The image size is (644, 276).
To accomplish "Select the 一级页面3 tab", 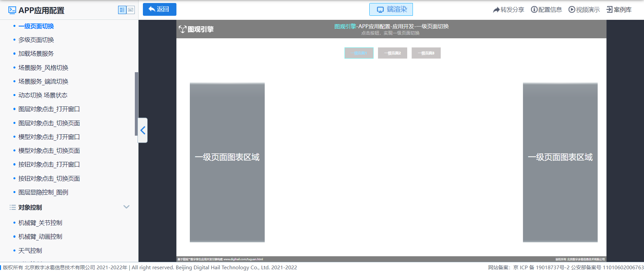I will pyautogui.click(x=426, y=53).
